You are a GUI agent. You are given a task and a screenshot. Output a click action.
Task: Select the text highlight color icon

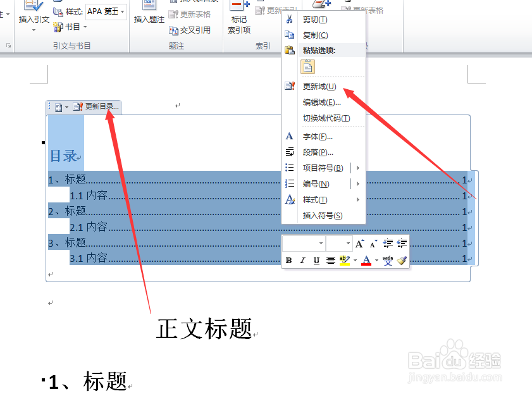click(345, 259)
